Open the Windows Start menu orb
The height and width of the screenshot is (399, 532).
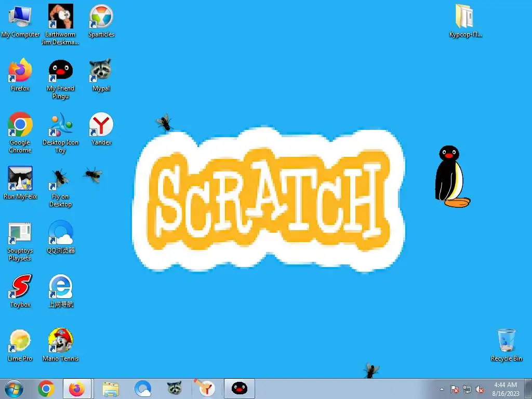14,389
